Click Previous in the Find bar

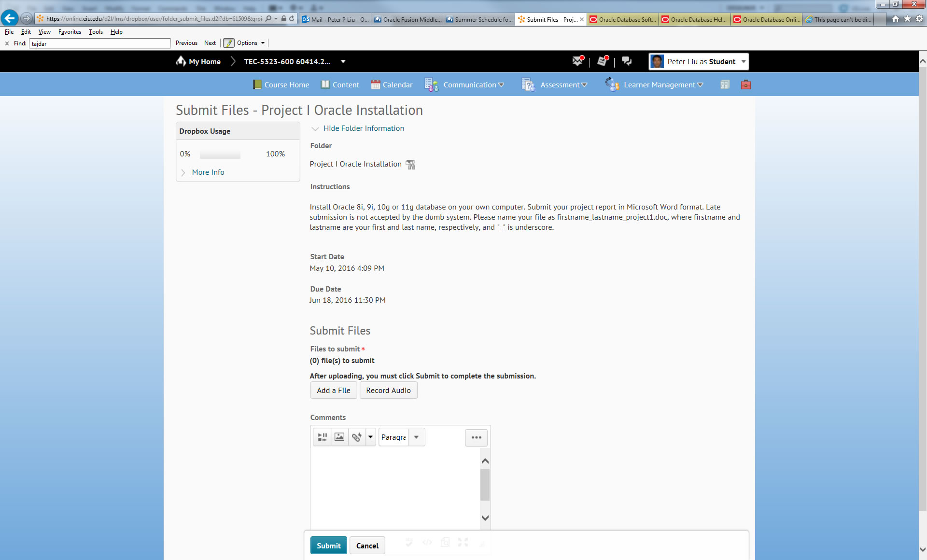tap(186, 43)
